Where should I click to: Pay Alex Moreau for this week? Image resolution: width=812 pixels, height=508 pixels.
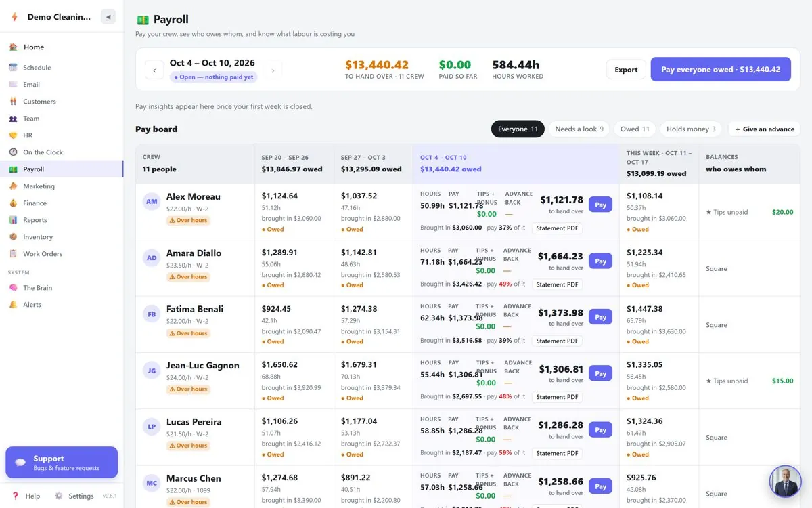[600, 205]
